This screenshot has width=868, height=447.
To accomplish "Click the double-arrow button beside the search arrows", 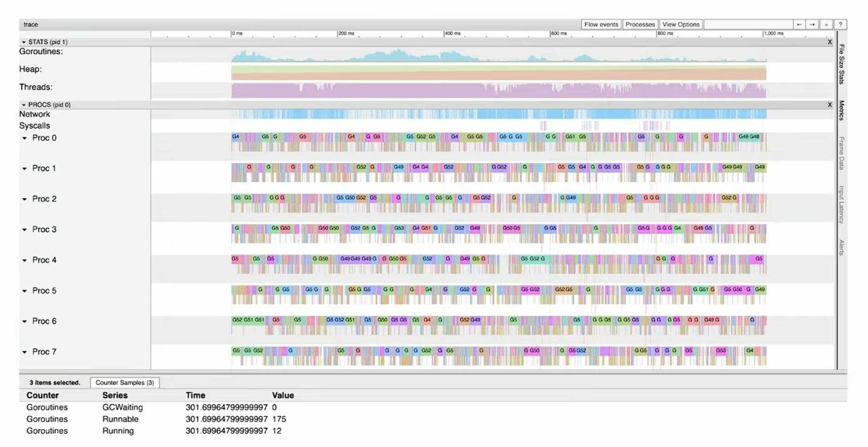I will click(826, 24).
